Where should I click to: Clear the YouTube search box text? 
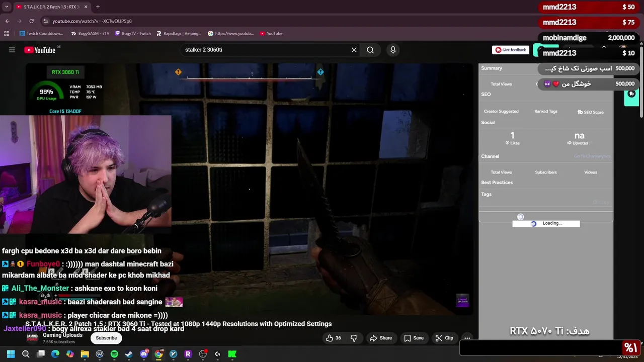(354, 50)
